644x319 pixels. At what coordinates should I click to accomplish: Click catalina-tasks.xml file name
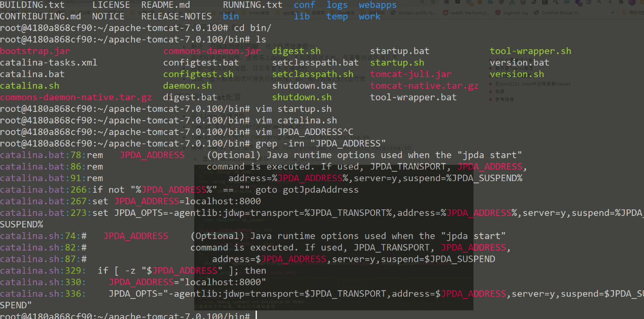click(x=49, y=63)
